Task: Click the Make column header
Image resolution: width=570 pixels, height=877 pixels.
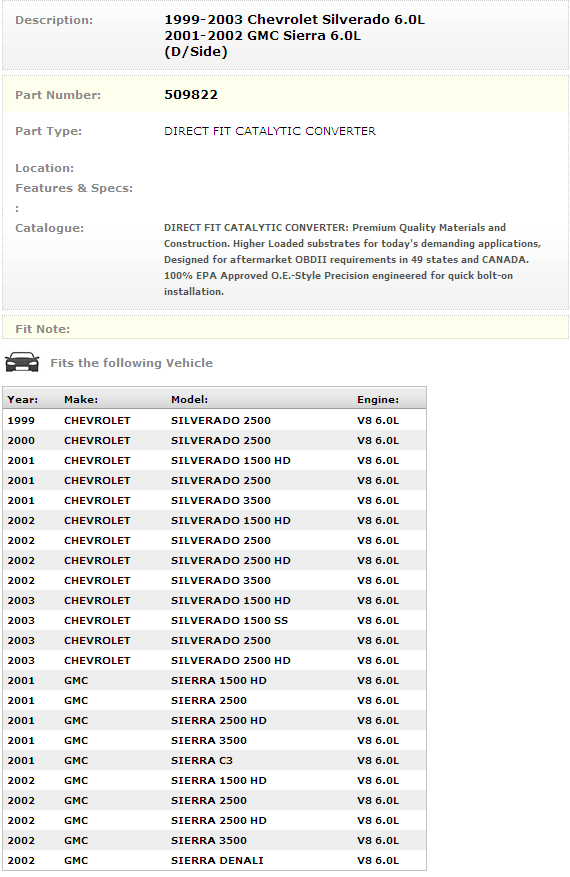Action: point(81,399)
